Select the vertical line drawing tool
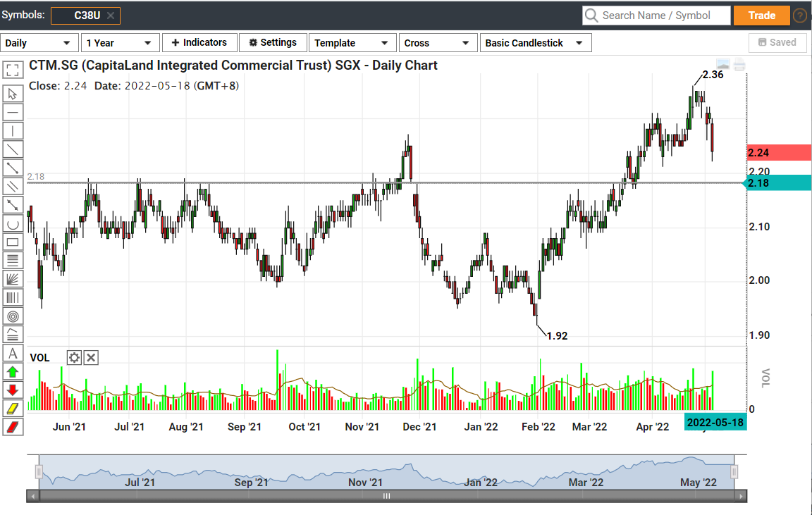Screen dimensions: 812x515 point(13,131)
